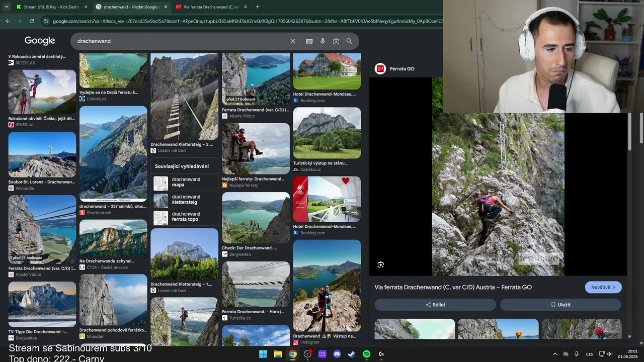644x362 pixels.
Task: Open Logitech G HUB taskbar icon
Action: point(381,354)
